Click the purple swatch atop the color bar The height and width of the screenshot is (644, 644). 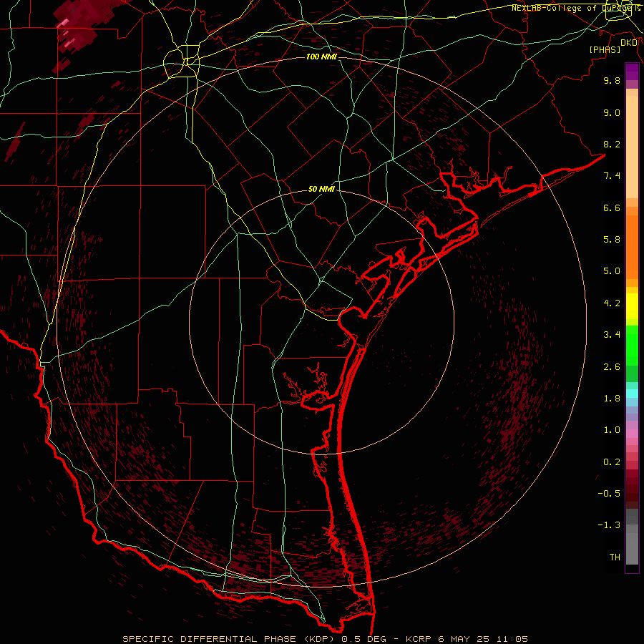click(632, 72)
